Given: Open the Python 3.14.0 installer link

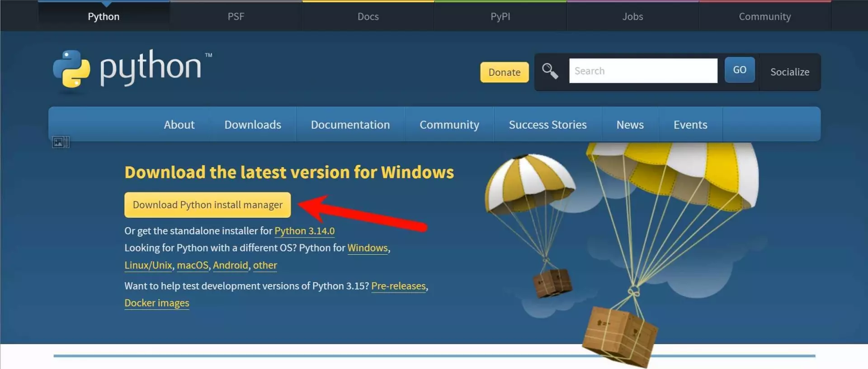Looking at the screenshot, I should (x=305, y=231).
